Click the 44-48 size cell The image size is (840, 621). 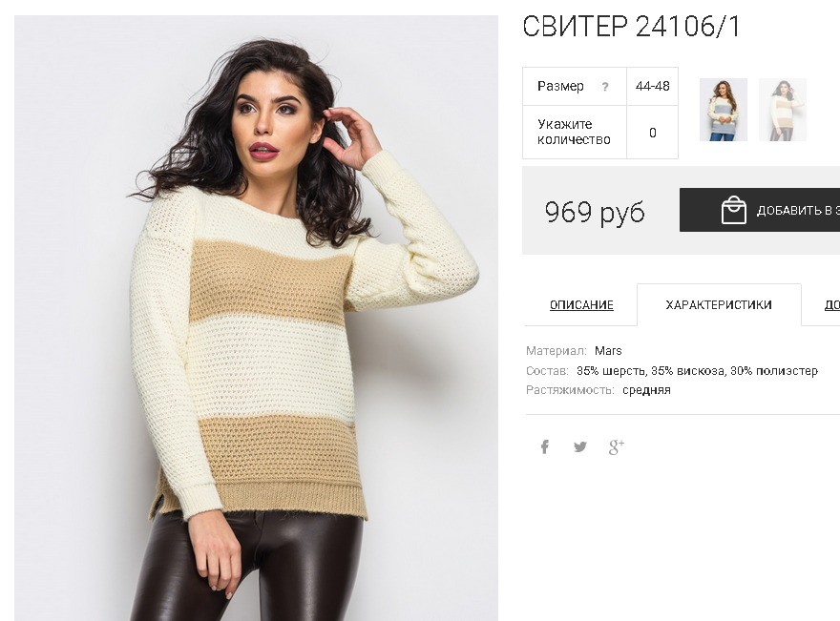(653, 86)
